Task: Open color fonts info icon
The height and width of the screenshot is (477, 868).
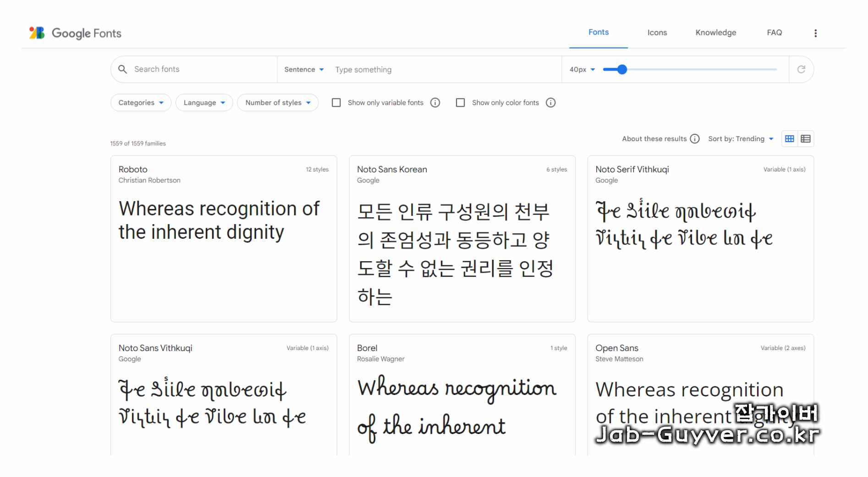Action: [550, 103]
